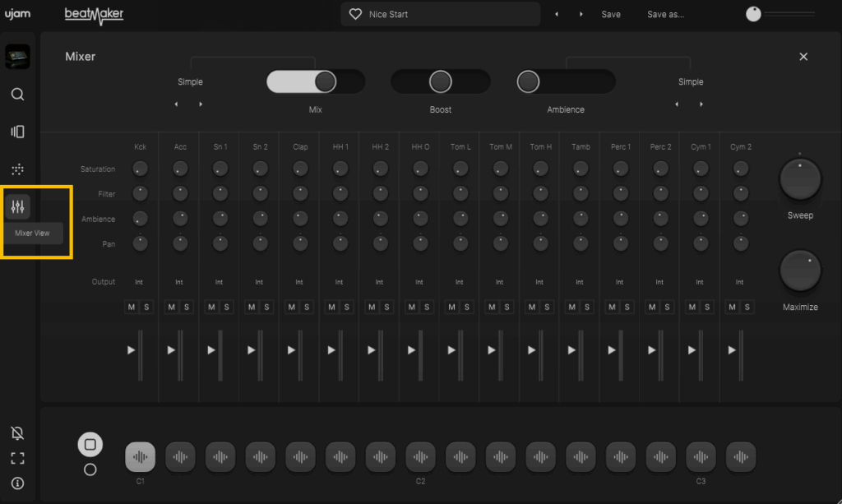Toggle the Mix switch
This screenshot has width=842, height=504.
[315, 81]
